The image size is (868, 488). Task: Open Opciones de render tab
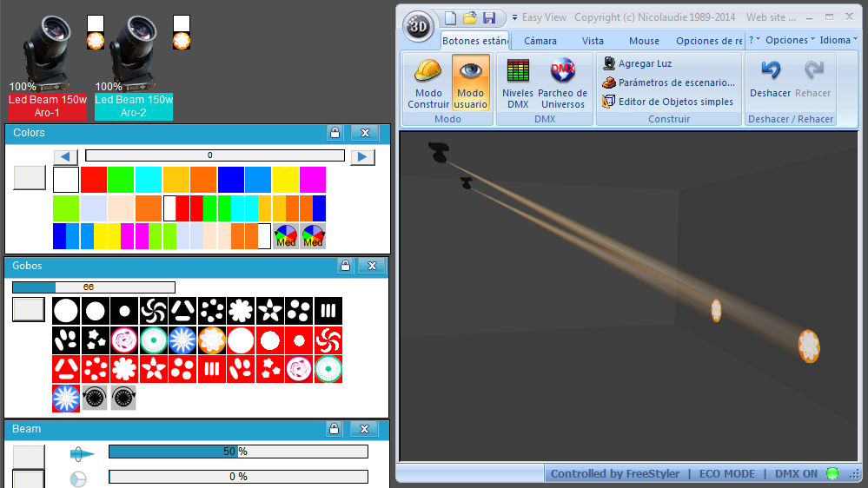(709, 41)
